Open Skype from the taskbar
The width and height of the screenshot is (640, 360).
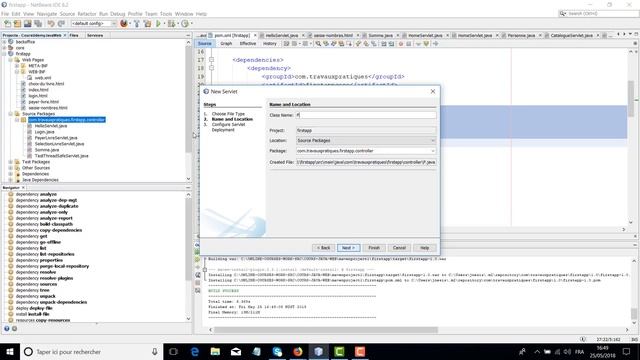277,351
